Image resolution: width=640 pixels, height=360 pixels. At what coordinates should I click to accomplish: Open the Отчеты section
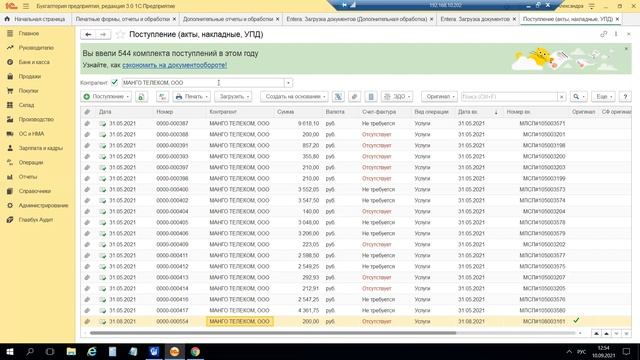27,177
